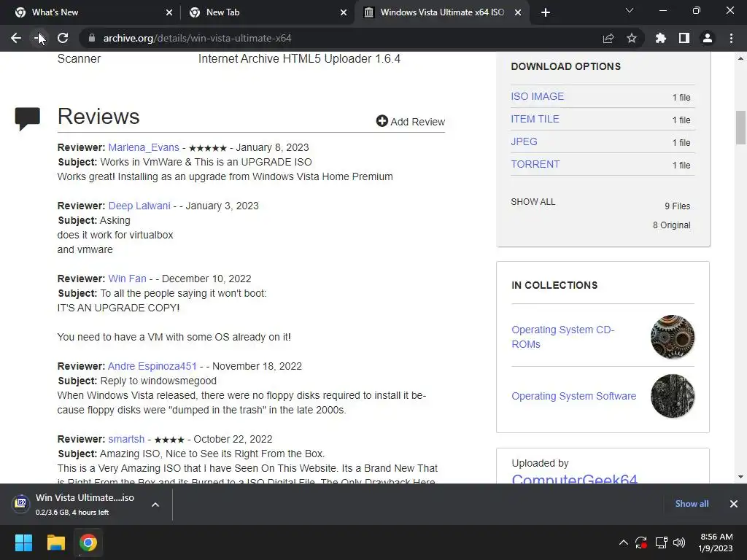Open reviewer Marlena_Evans profile
Image resolution: width=747 pixels, height=560 pixels.
pos(144,147)
